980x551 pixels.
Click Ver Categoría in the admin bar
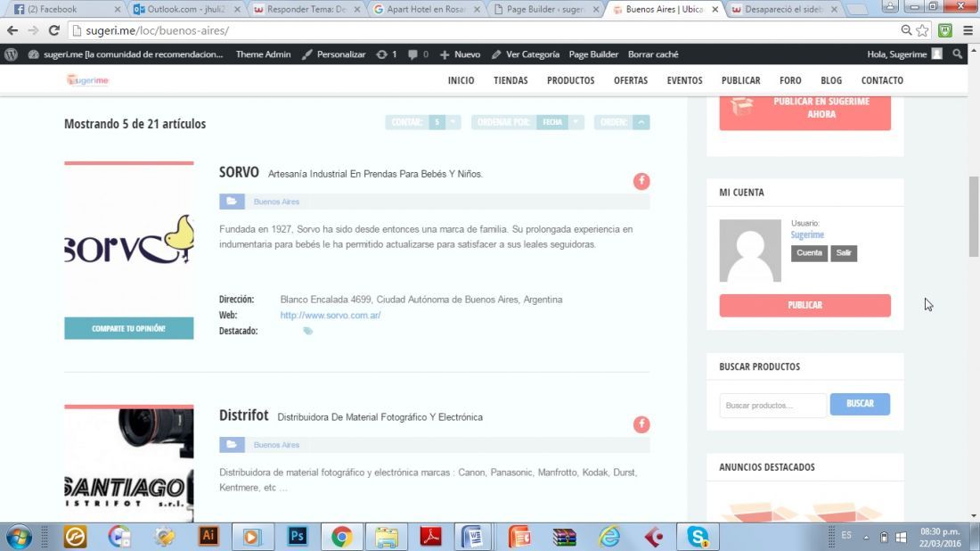(x=526, y=54)
